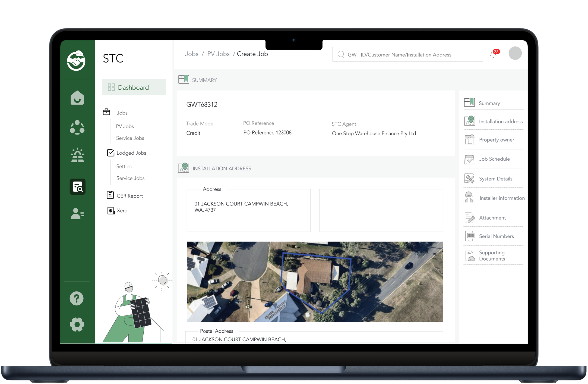The image size is (588, 384).
Task: Open settings gear in green sidebar
Action: point(77,324)
